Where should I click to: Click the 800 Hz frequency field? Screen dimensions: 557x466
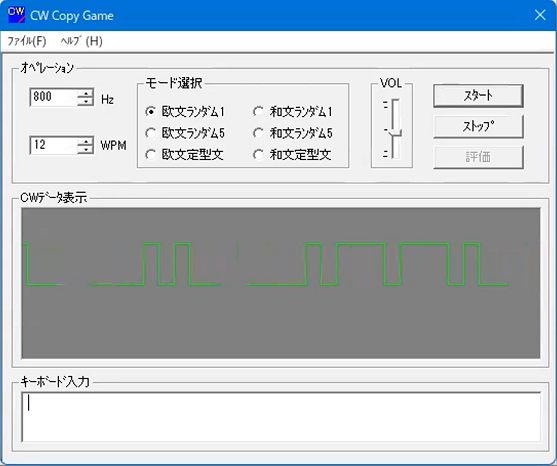click(53, 97)
